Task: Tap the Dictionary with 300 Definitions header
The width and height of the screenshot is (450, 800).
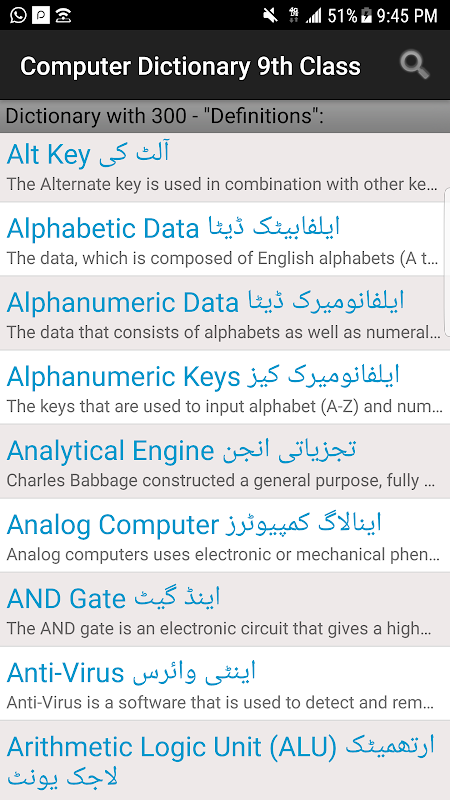Action: pyautogui.click(x=225, y=116)
